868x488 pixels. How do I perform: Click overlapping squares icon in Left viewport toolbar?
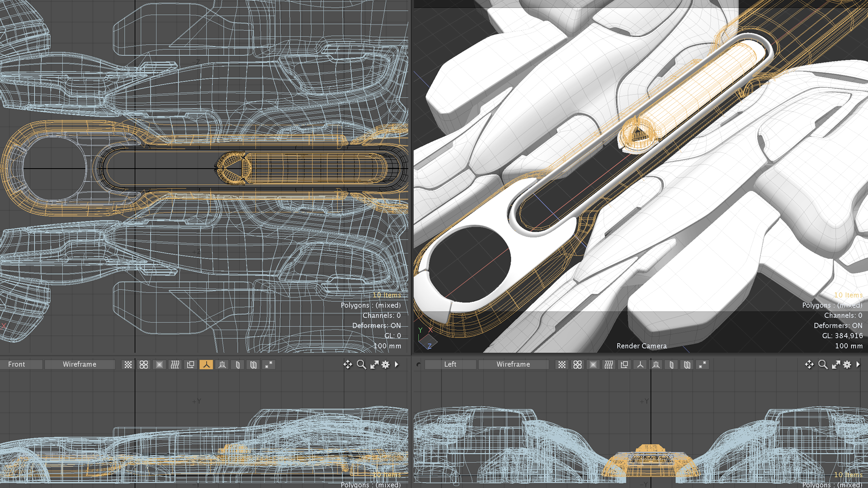tap(624, 365)
